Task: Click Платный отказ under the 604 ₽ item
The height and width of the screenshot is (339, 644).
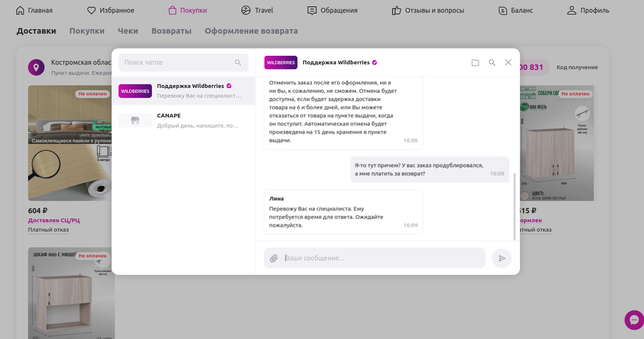Action: [x=48, y=230]
